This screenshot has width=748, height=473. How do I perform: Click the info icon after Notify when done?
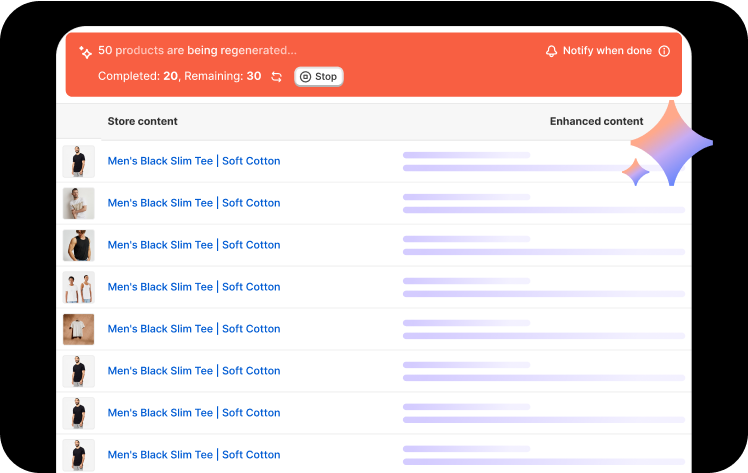pyautogui.click(x=664, y=51)
